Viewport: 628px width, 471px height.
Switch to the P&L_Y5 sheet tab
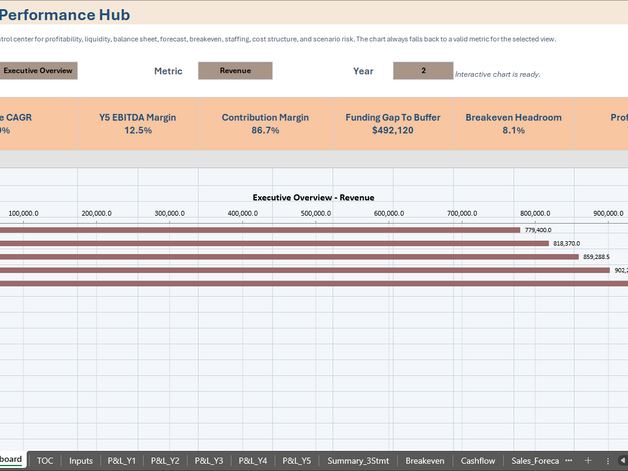pos(296,461)
